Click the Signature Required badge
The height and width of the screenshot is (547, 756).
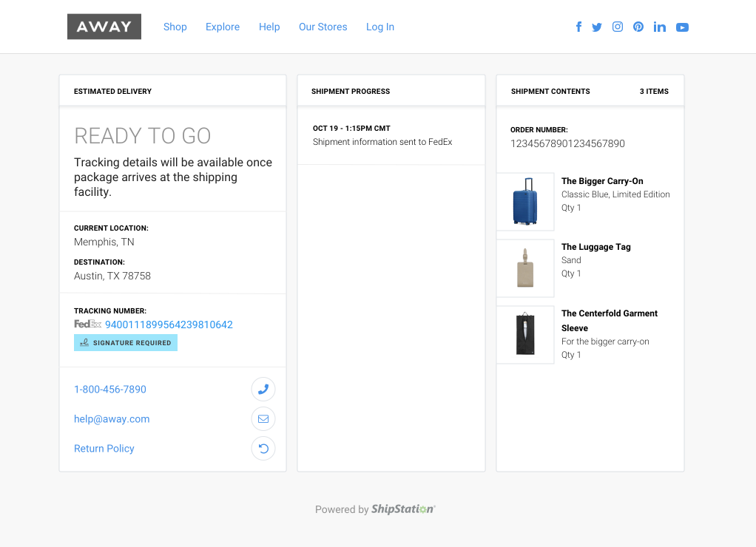pyautogui.click(x=126, y=343)
